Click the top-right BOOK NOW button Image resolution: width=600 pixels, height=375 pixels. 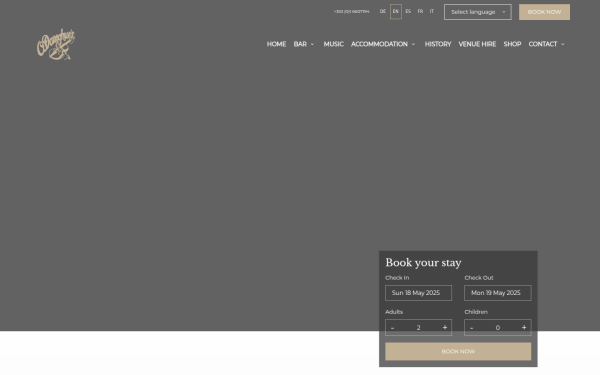point(544,12)
